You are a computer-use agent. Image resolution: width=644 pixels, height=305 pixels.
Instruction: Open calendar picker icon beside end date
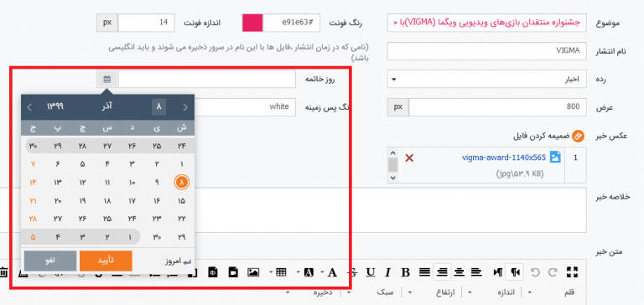click(x=107, y=80)
